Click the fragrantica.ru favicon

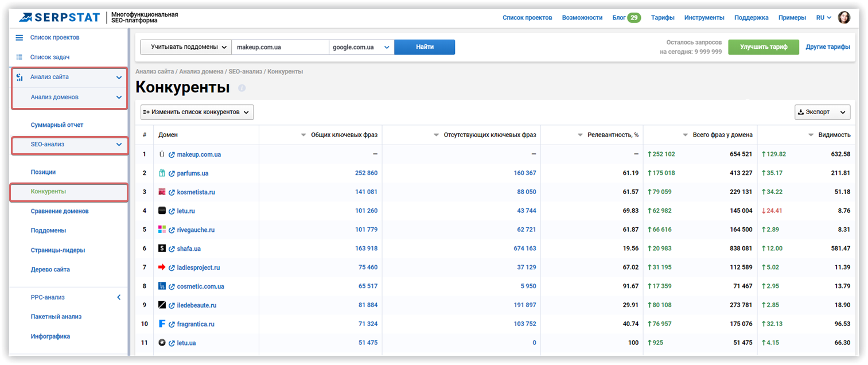pos(162,324)
